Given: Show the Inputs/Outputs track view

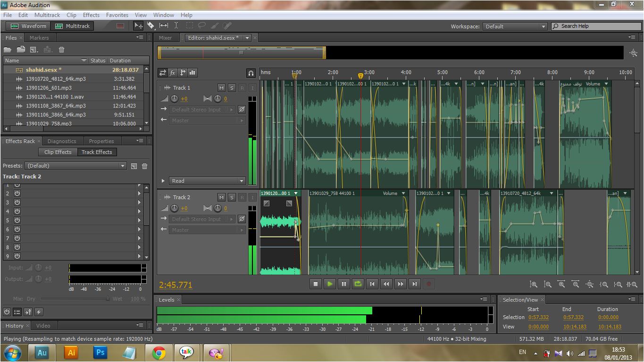Looking at the screenshot, I should click(163, 73).
